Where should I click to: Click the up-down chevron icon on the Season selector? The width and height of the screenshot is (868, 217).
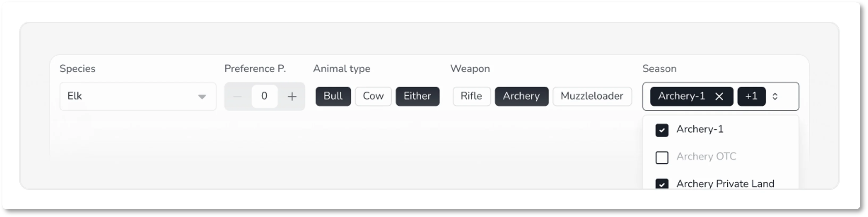click(x=775, y=97)
